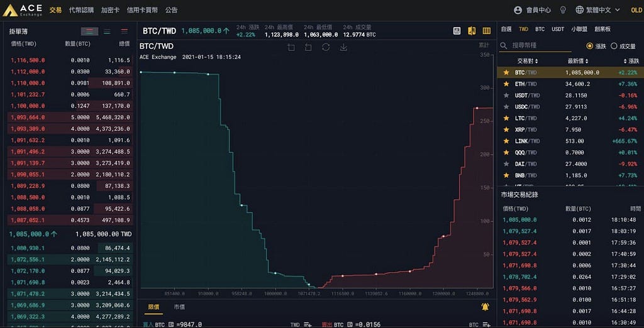Switch to the 創業板 market tab

[602, 29]
